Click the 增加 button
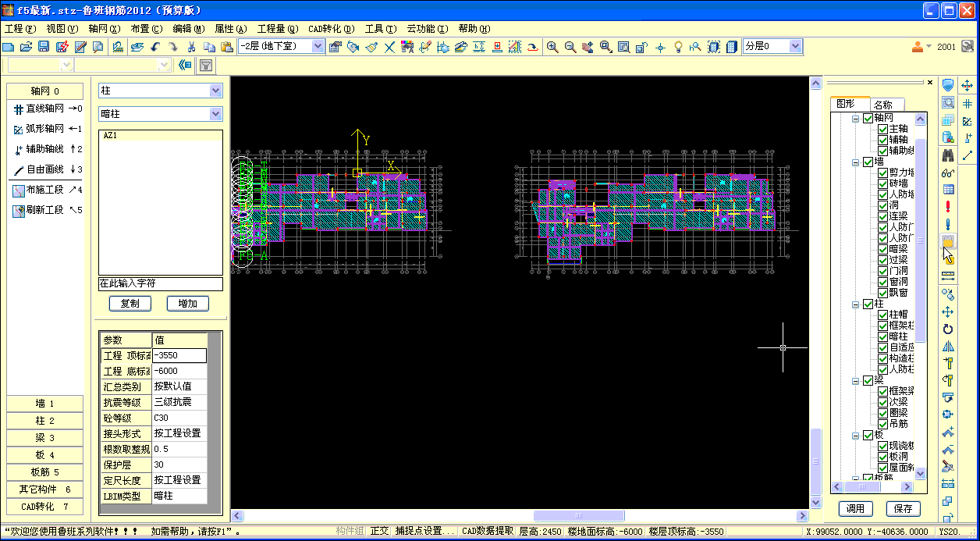The image size is (980, 541). pos(188,304)
